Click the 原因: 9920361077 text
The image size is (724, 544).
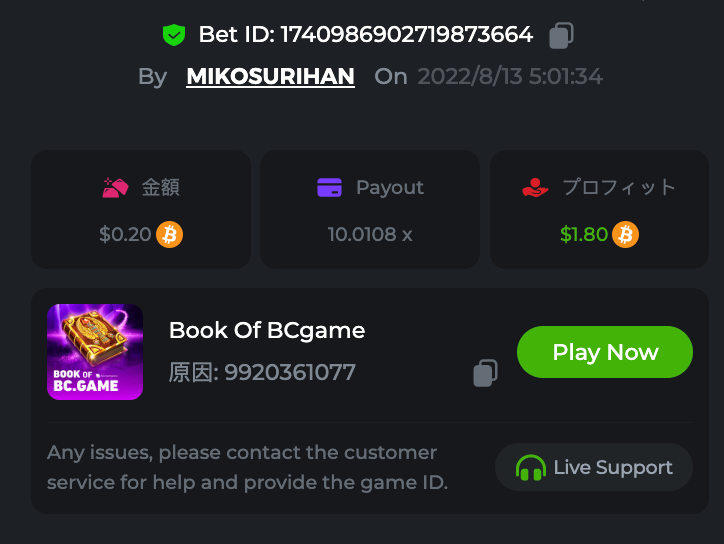click(x=262, y=373)
